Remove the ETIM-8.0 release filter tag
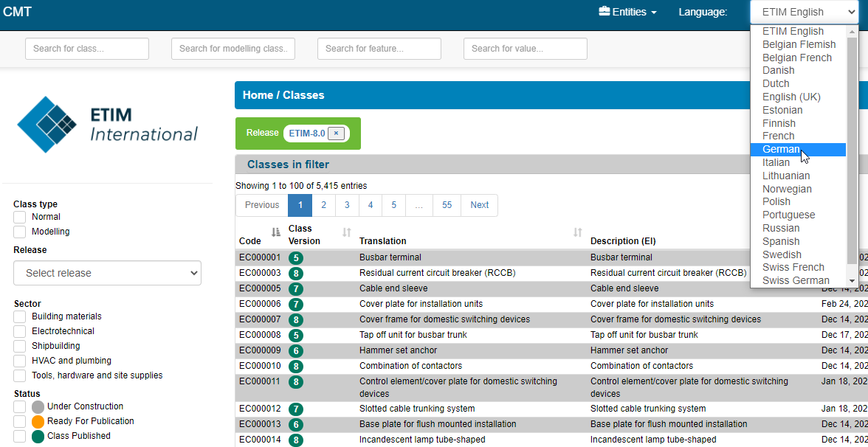 coord(336,134)
